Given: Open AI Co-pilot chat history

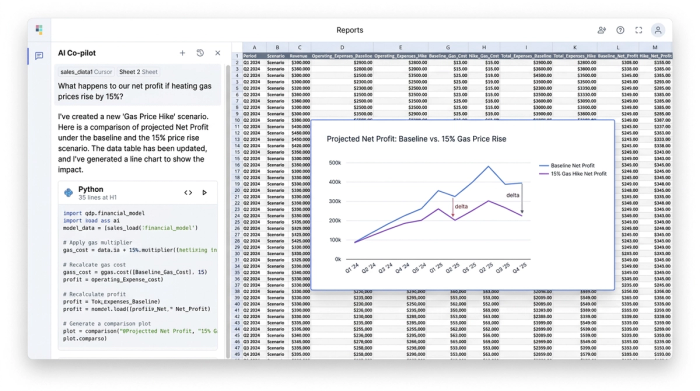Looking at the screenshot, I should [200, 53].
